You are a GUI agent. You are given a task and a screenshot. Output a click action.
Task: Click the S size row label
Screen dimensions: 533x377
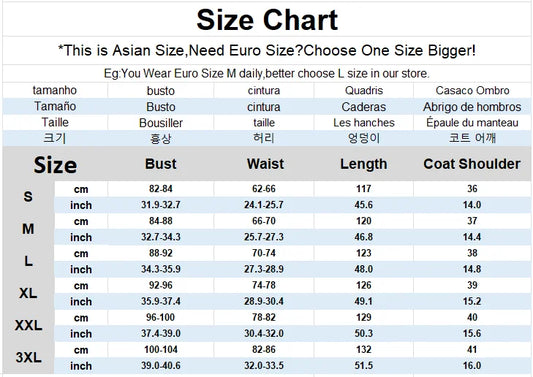tap(28, 196)
